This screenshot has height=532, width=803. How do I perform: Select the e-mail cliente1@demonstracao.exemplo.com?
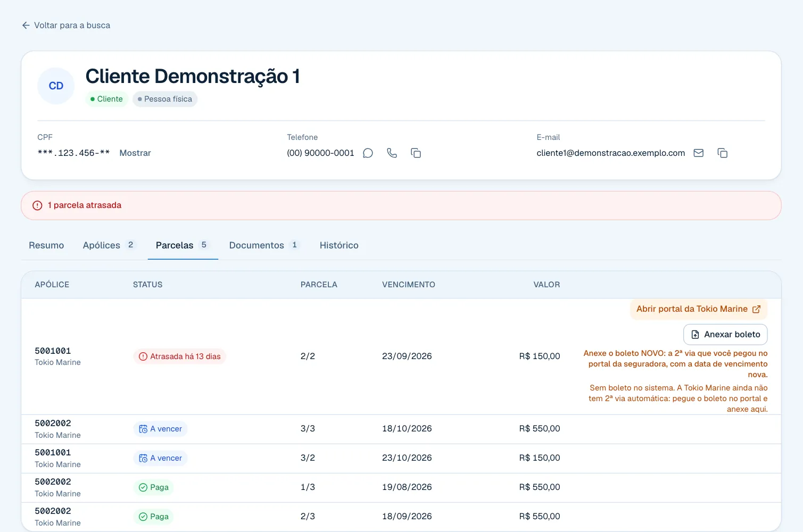[611, 153]
